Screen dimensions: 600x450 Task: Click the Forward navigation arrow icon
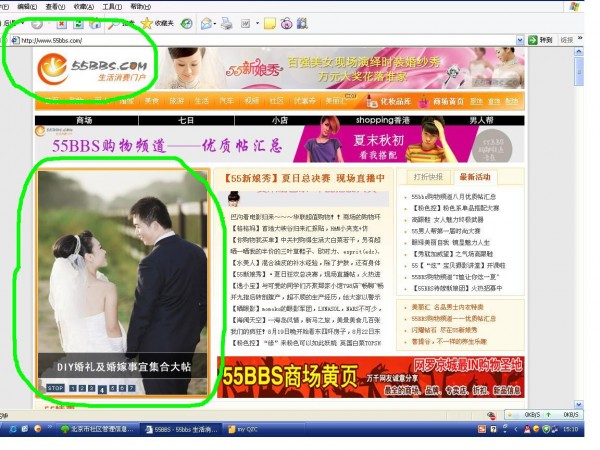click(37, 24)
